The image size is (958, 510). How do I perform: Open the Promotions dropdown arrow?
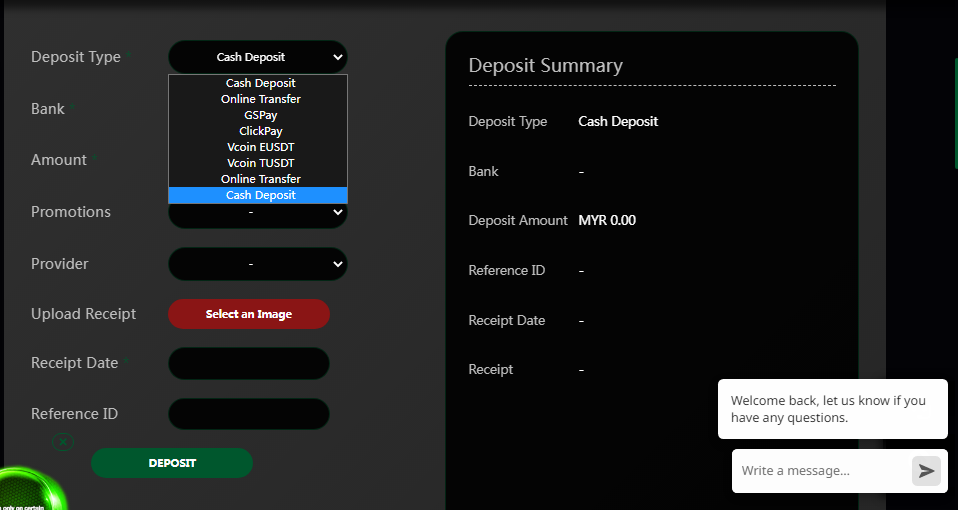pyautogui.click(x=337, y=212)
